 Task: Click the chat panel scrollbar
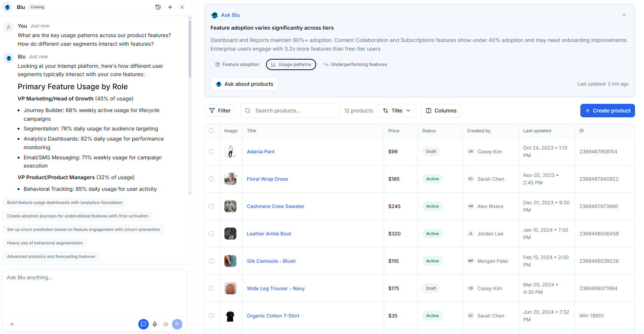click(x=190, y=49)
